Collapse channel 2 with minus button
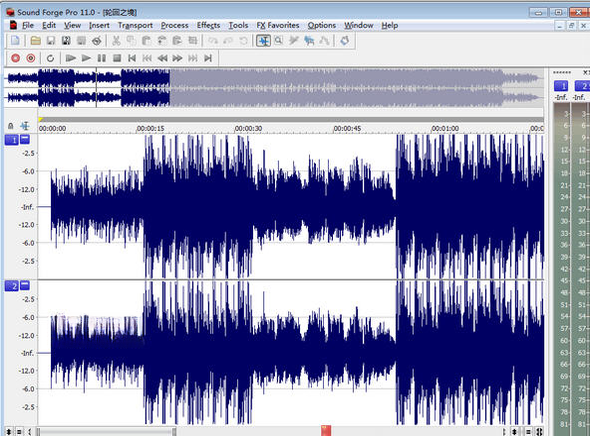The image size is (590, 436). click(x=25, y=285)
